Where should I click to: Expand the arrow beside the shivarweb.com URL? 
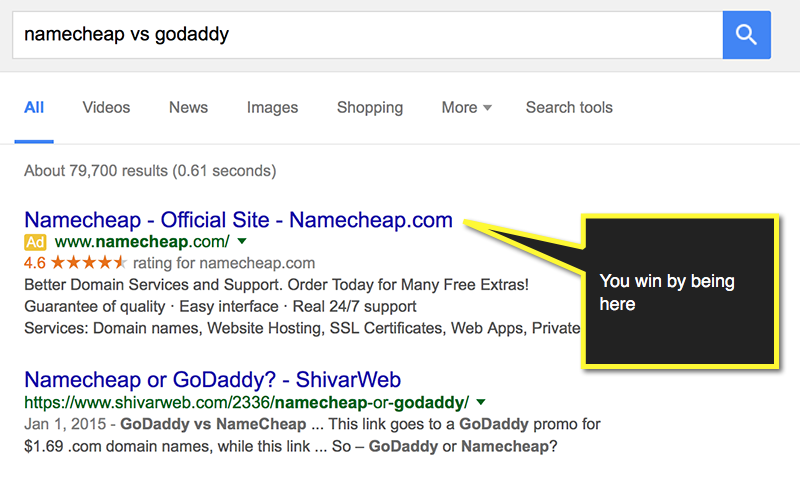click(481, 403)
